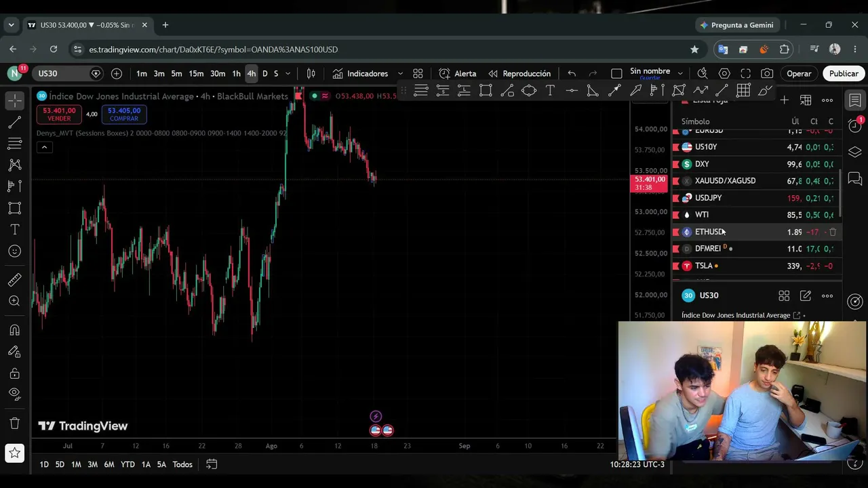
Task: Select the crosshair cursor tool
Action: (x=14, y=100)
